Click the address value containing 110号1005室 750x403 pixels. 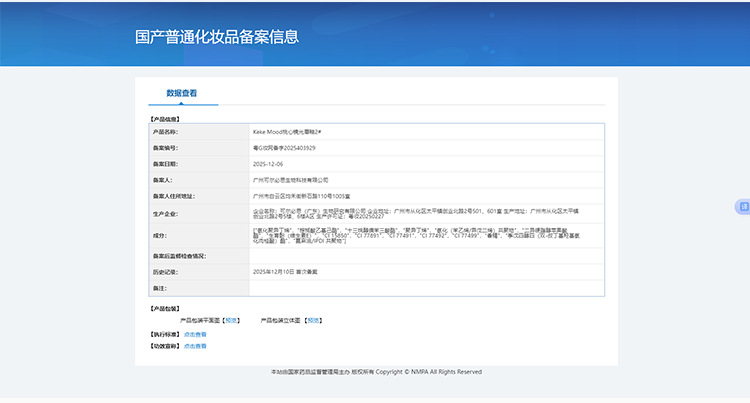[x=301, y=196]
